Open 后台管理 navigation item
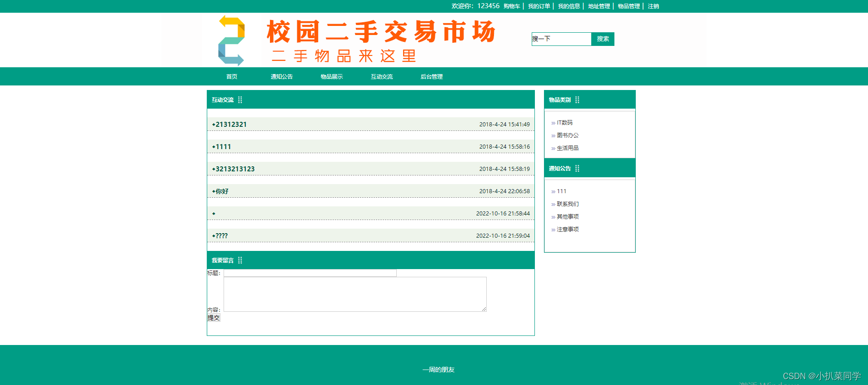The height and width of the screenshot is (385, 868). tap(432, 77)
